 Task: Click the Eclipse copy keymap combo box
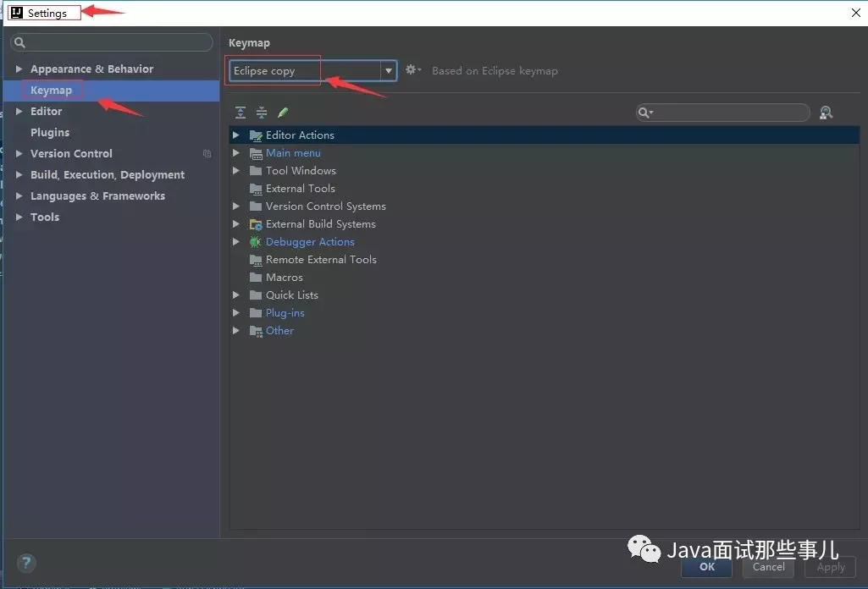point(312,71)
